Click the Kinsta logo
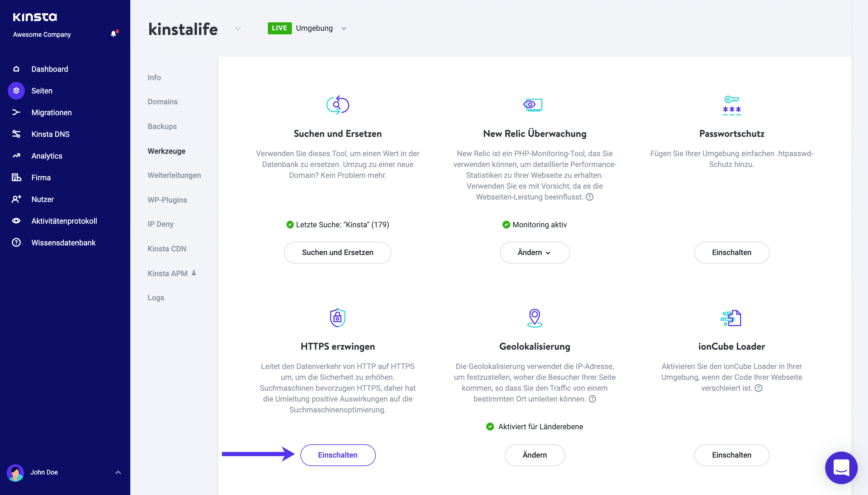868x495 pixels. point(35,17)
